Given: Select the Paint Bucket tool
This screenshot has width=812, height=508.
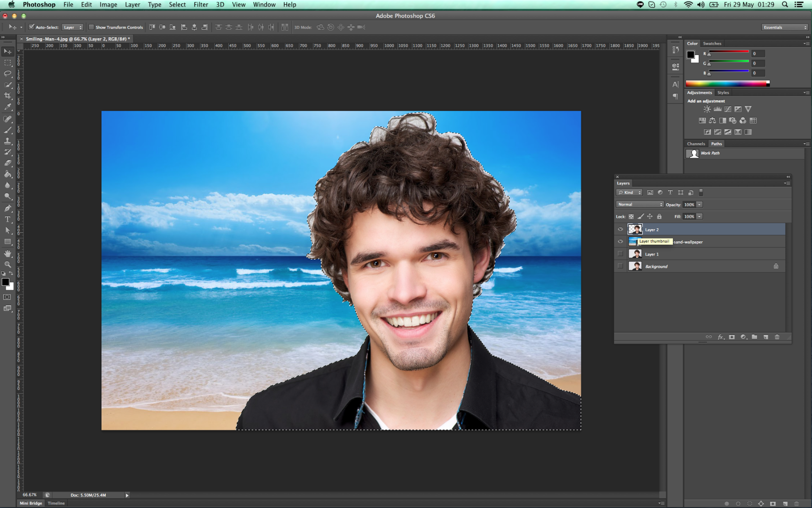Looking at the screenshot, I should click(8, 174).
